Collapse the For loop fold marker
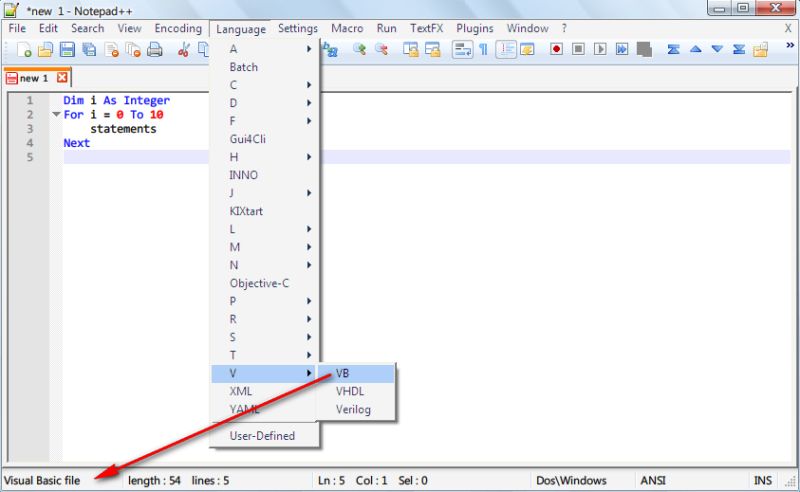The width and height of the screenshot is (800, 492). (x=56, y=114)
